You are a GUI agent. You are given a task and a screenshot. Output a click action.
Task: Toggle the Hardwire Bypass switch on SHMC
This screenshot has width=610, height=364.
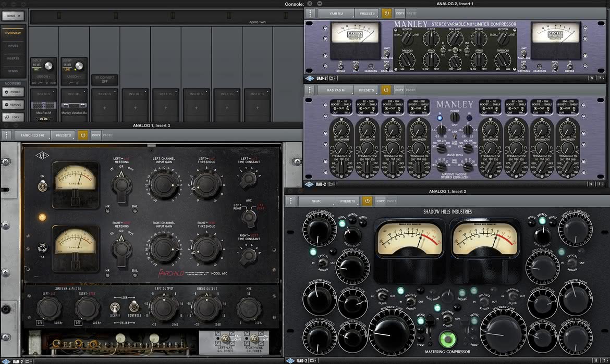[447, 319]
